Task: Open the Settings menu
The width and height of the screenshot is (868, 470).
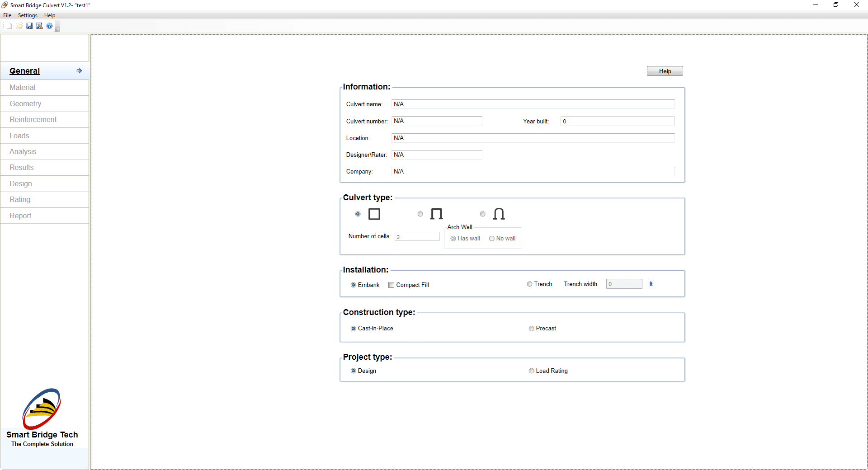Action: click(x=28, y=15)
